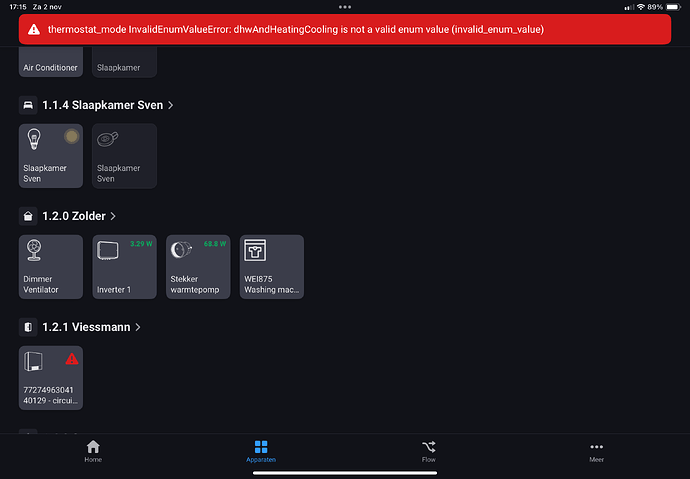The width and height of the screenshot is (690, 479).
Task: Expand the 1.2.0 Zolder zone chevron
Action: 113,216
